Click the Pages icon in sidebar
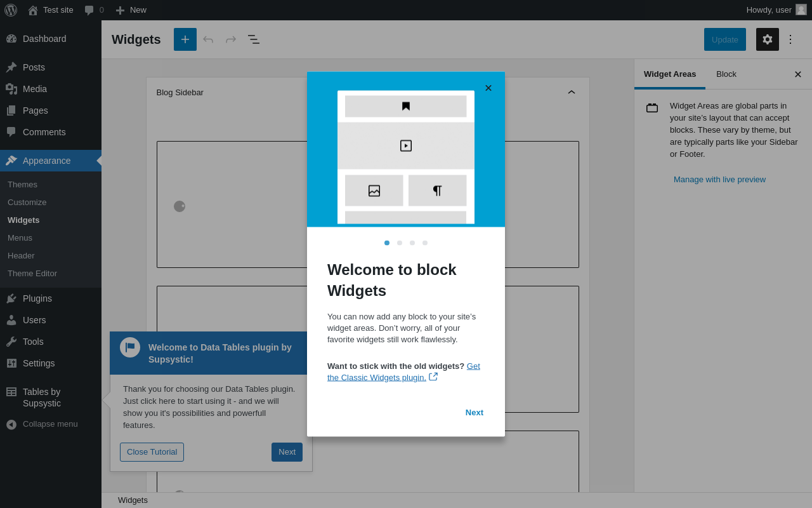The image size is (812, 508). coord(11,110)
